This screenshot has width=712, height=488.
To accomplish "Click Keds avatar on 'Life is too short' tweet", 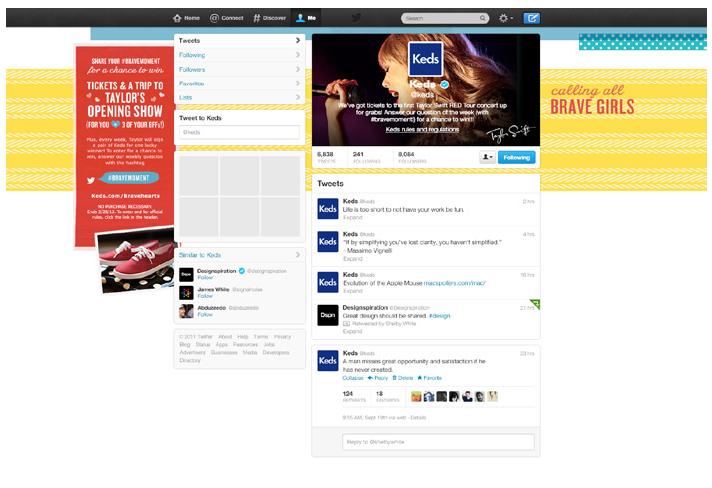I will click(x=327, y=209).
